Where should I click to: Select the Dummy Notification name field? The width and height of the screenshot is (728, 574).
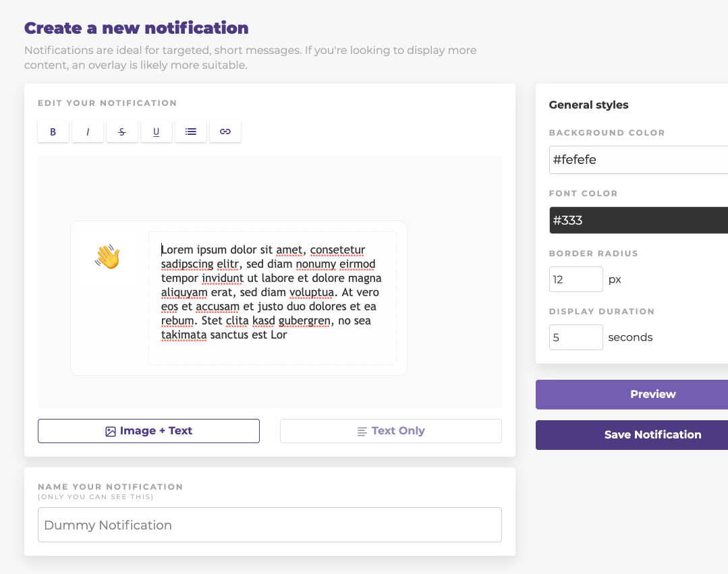pyautogui.click(x=269, y=524)
